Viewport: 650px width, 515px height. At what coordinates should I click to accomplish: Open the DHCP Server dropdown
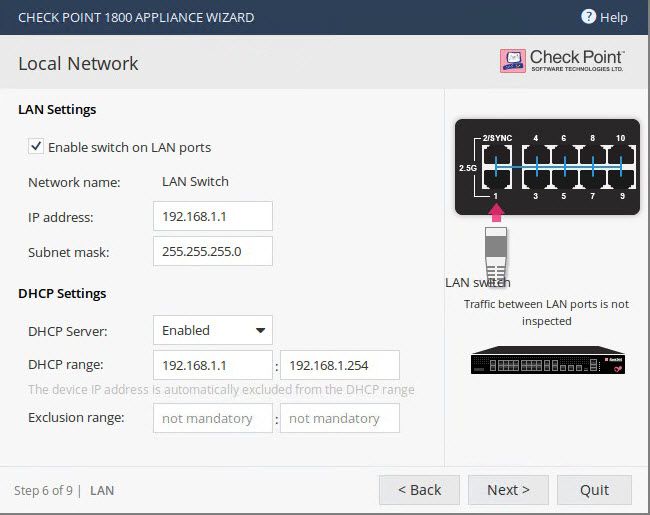point(212,330)
